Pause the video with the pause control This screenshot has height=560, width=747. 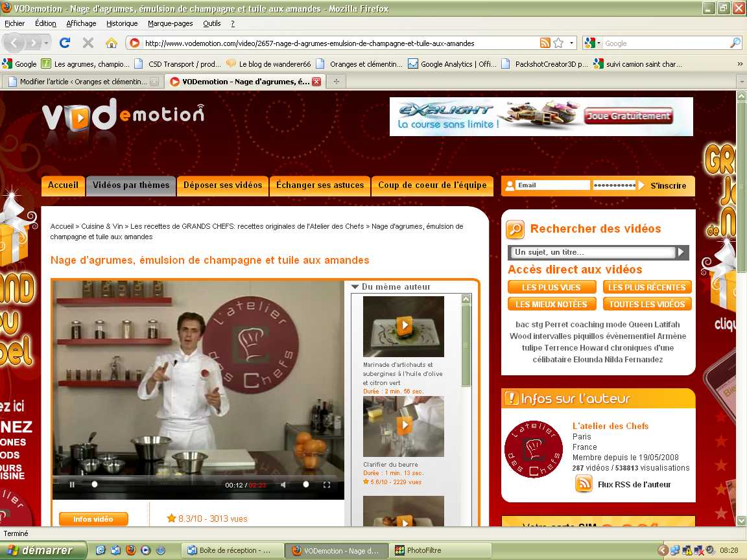(x=72, y=485)
